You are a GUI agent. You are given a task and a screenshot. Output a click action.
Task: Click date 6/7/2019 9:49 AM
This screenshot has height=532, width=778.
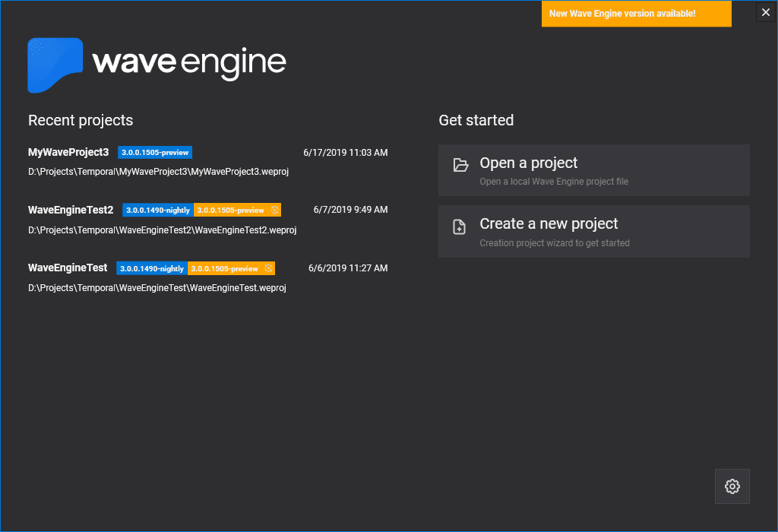pyautogui.click(x=350, y=210)
